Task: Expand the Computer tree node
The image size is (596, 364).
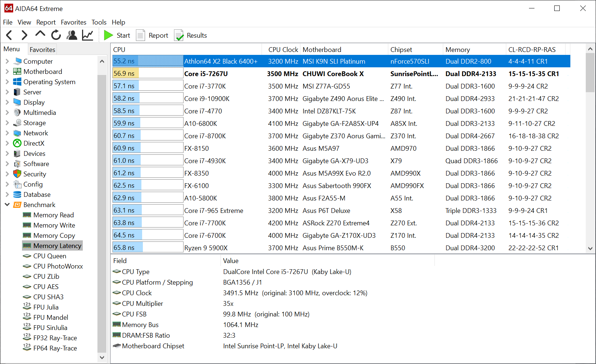Action: point(7,61)
